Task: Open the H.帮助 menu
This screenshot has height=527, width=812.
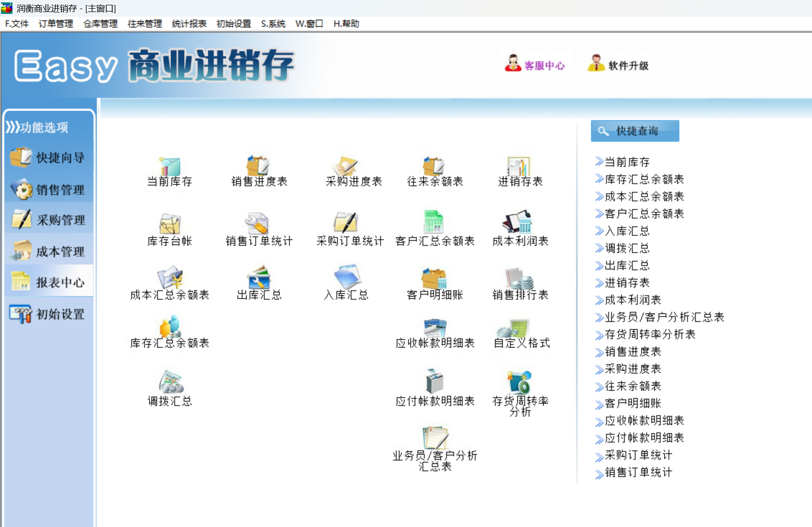Action: [346, 24]
